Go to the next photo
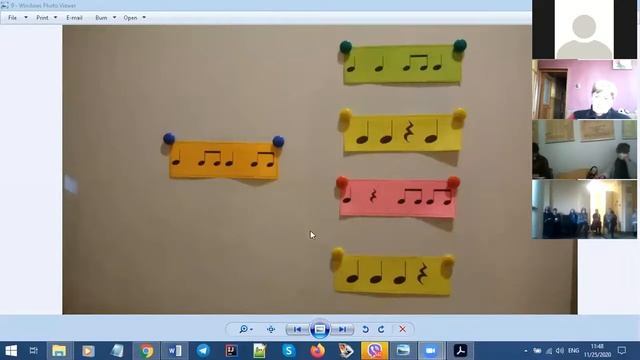This screenshot has width=640, height=360. (342, 329)
